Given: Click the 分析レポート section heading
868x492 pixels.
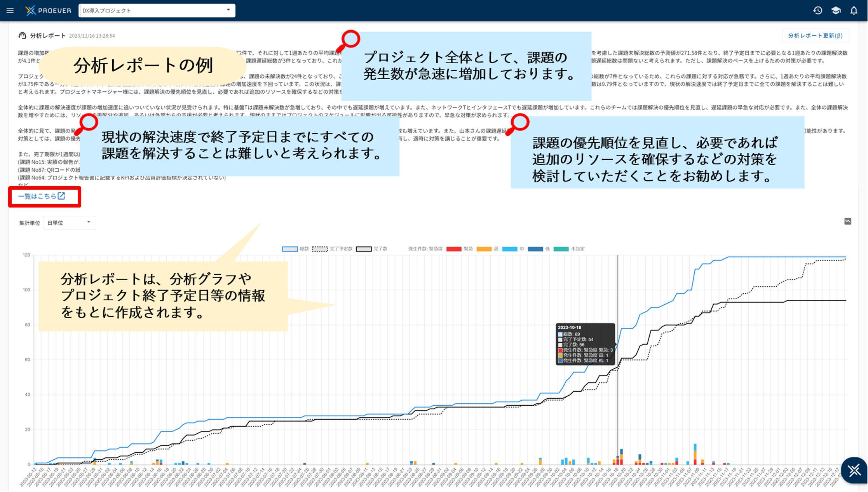Looking at the screenshot, I should [x=47, y=36].
